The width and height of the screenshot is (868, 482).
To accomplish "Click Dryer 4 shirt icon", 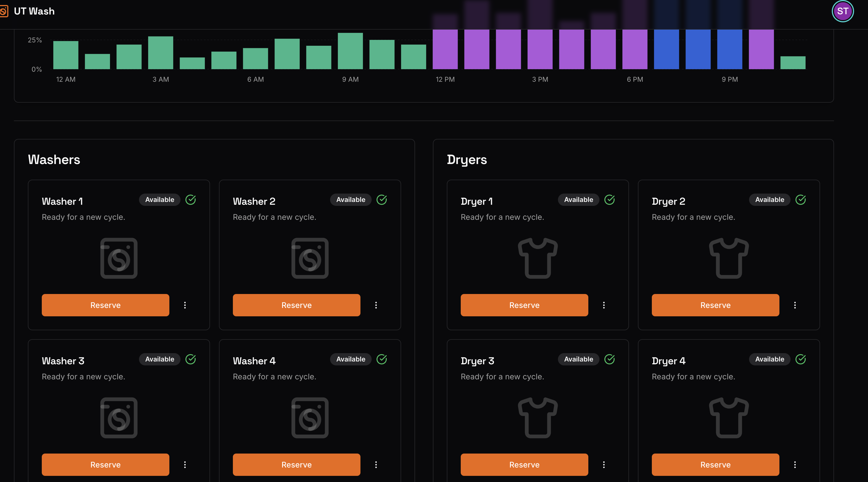I will (728, 418).
